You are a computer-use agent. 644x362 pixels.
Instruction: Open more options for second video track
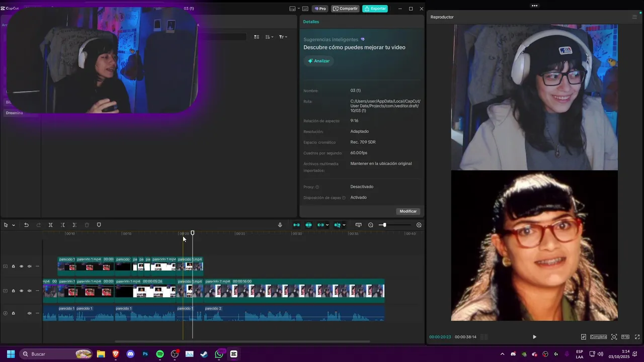[37, 291]
